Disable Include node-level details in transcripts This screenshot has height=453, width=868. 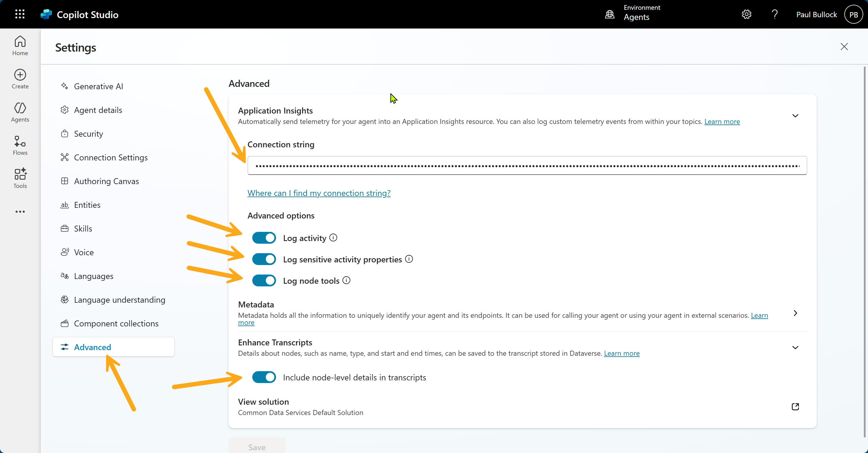click(264, 377)
